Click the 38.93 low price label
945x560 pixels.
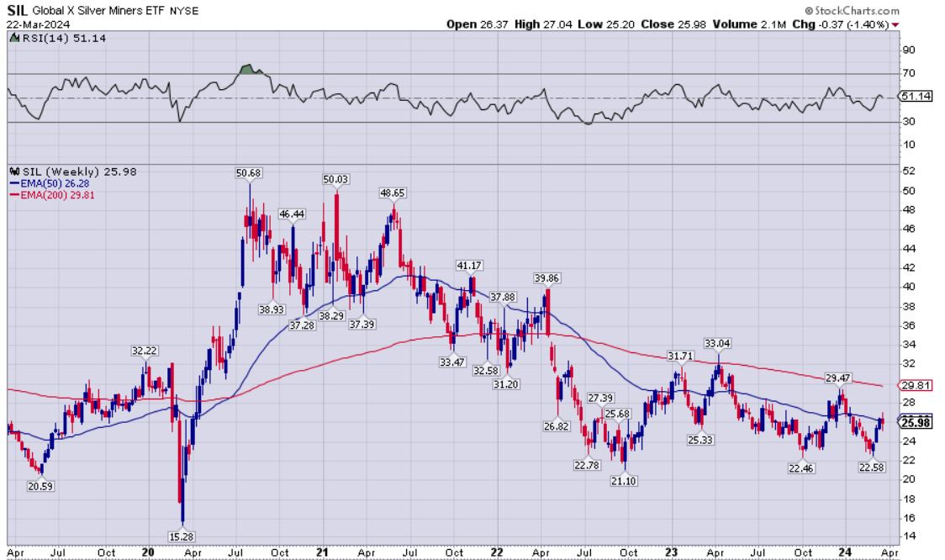click(x=272, y=309)
